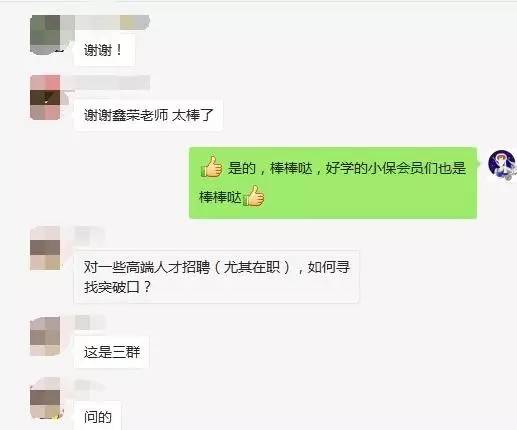Click the text 好学的小保会员们也是 in green bubble
Image resolution: width=517 pixels, height=430 pixels.
[396, 168]
